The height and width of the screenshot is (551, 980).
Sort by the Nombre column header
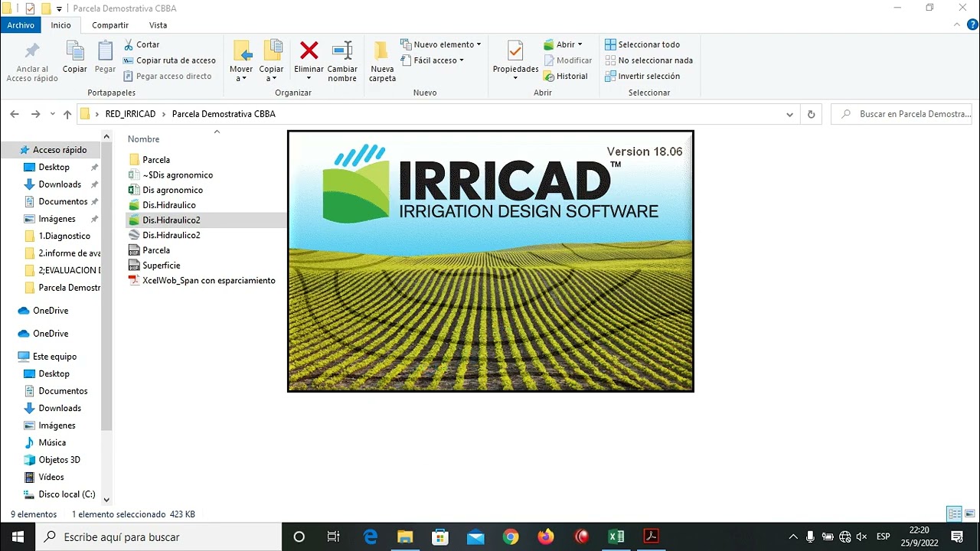click(143, 139)
